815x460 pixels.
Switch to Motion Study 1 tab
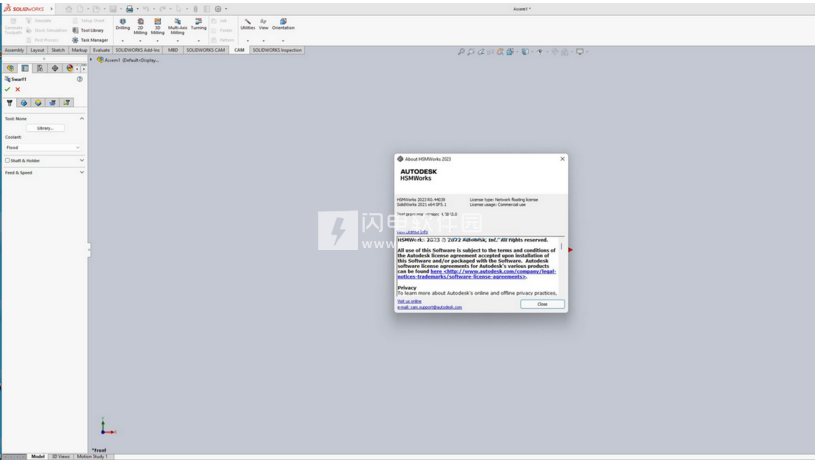pos(93,456)
